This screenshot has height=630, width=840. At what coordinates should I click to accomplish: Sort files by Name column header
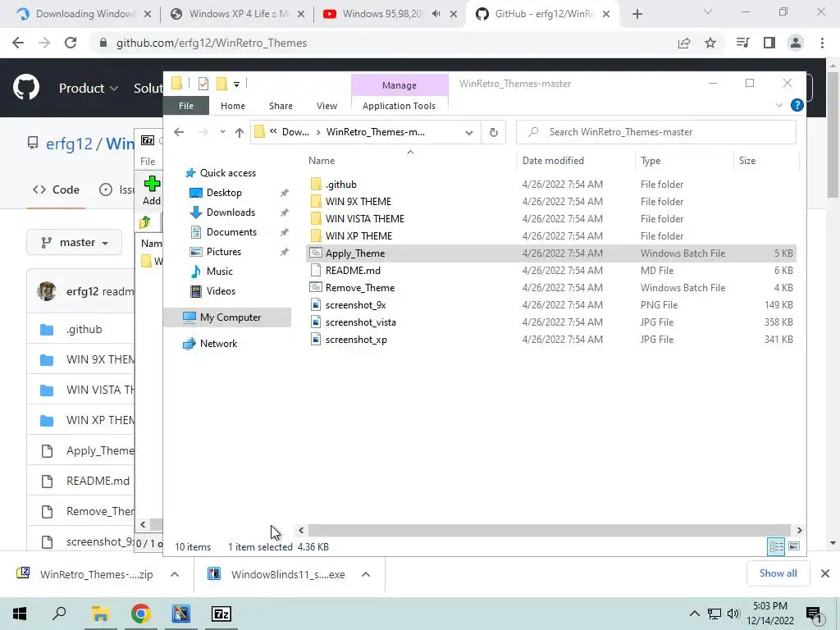(x=410, y=160)
